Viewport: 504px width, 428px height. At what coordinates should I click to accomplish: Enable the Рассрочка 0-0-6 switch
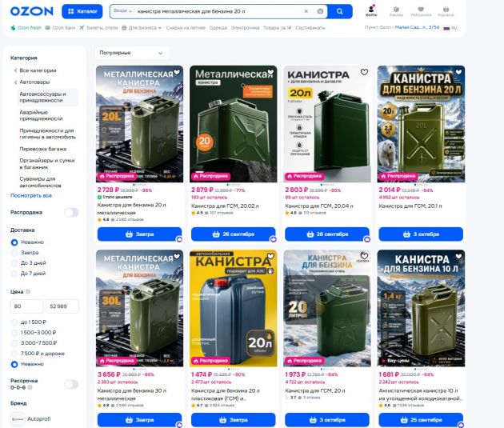[x=71, y=384]
